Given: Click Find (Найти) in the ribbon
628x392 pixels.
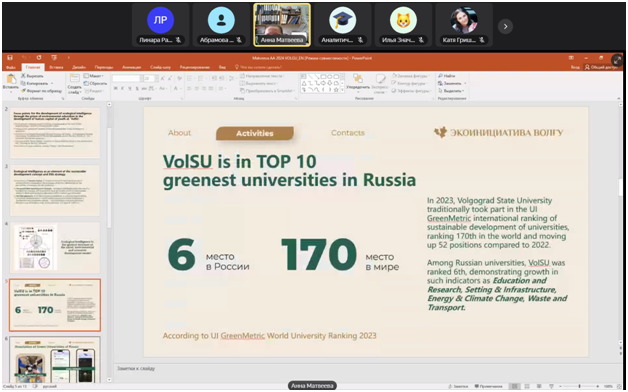Looking at the screenshot, I should pos(447,76).
